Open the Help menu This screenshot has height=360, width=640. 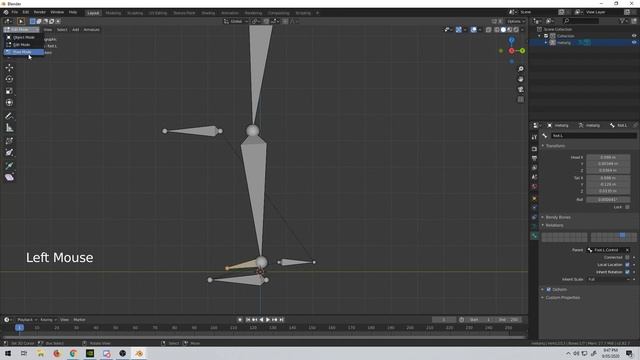click(x=73, y=12)
